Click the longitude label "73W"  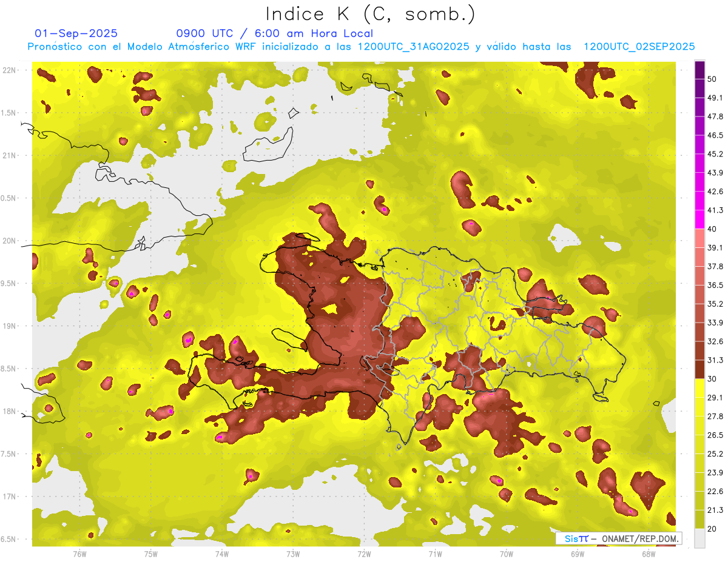[293, 554]
